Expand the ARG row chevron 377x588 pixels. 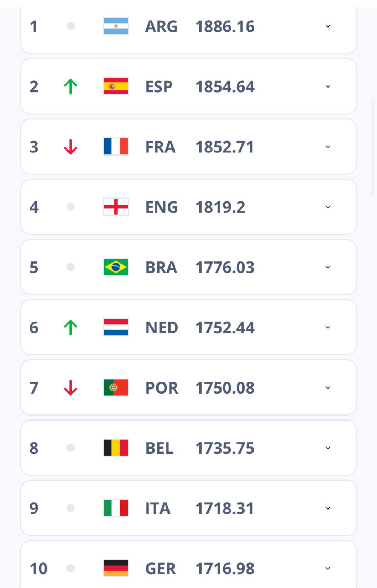[x=328, y=26]
